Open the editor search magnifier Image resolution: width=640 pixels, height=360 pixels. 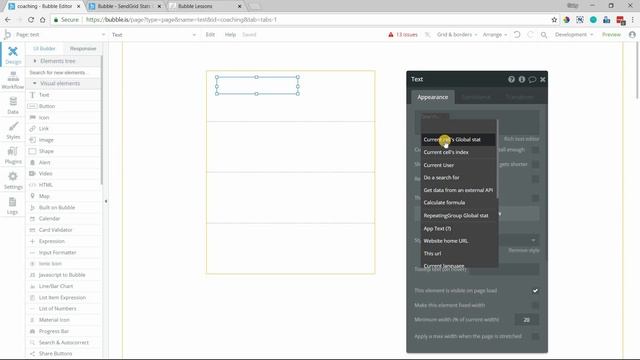[544, 35]
